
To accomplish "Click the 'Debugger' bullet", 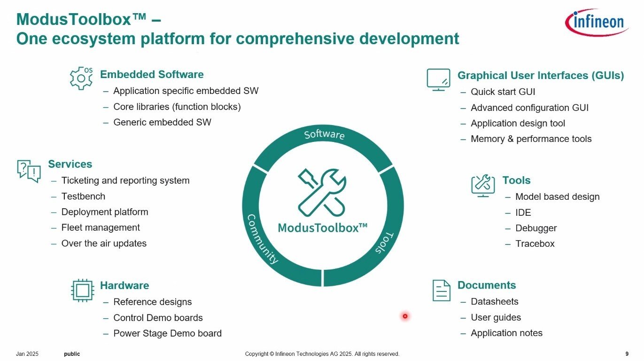I will (x=536, y=228).
